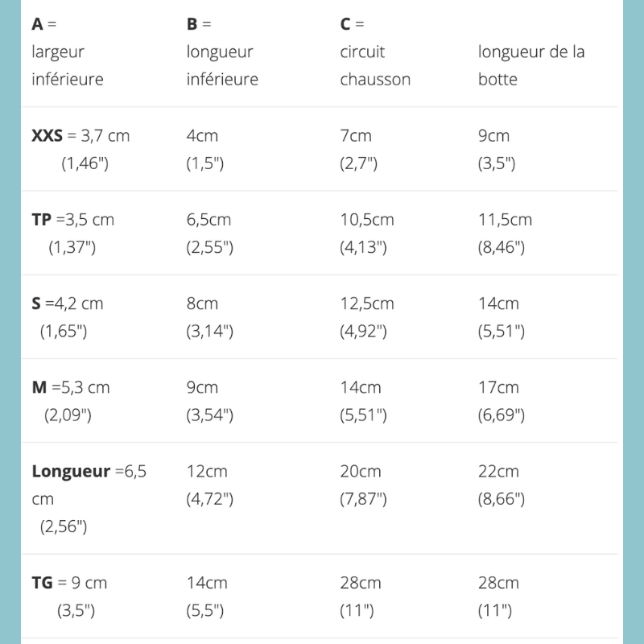Select the 22cm boot length cell
Image resolution: width=644 pixels, height=644 pixels.
click(x=498, y=471)
